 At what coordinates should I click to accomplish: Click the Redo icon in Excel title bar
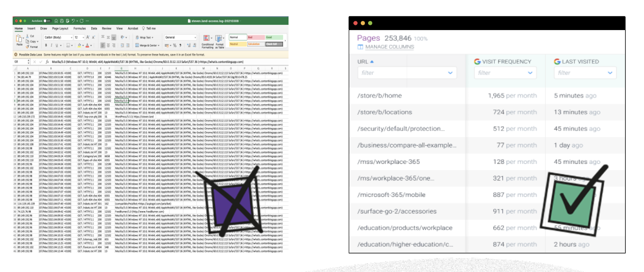coord(82,21)
